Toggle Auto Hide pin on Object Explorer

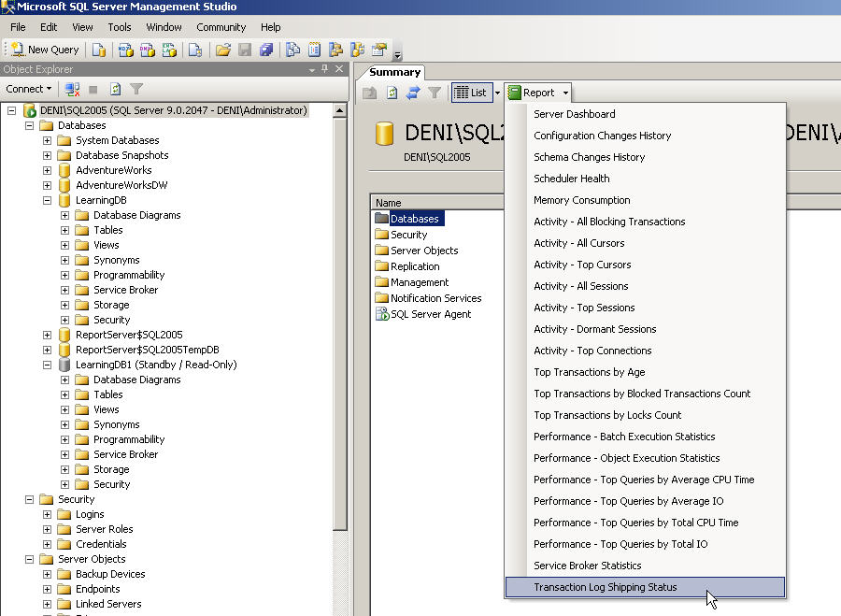324,68
